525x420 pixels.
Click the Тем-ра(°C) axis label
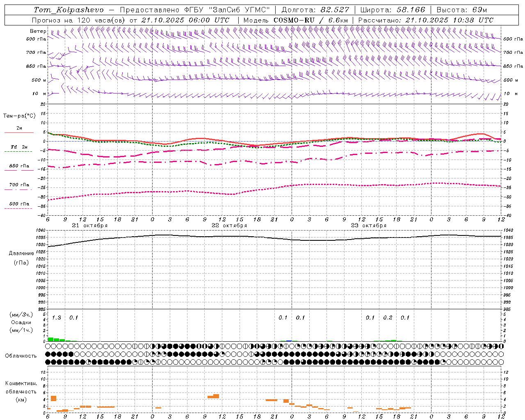pyautogui.click(x=19, y=116)
